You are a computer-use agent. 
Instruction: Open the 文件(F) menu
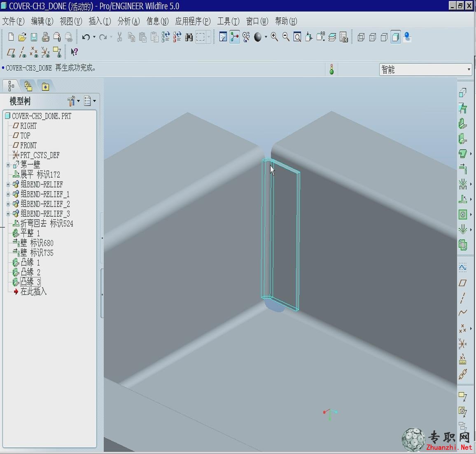[x=13, y=21]
